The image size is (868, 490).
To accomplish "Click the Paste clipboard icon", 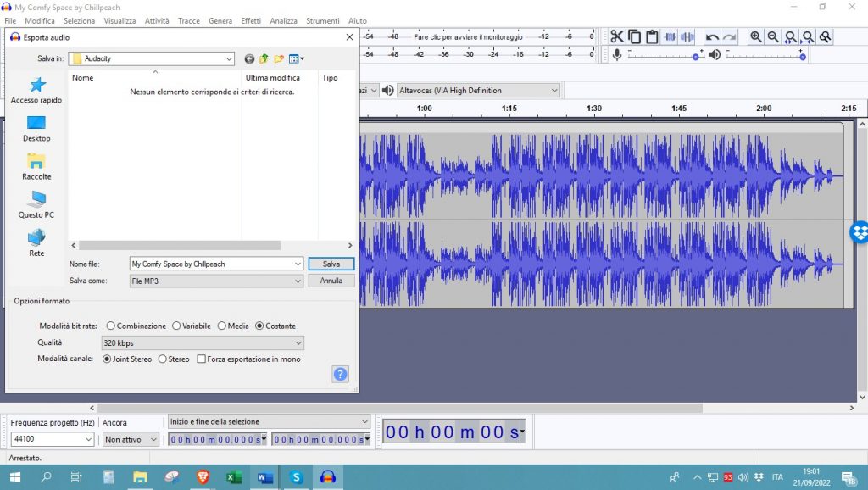I will pyautogui.click(x=652, y=36).
